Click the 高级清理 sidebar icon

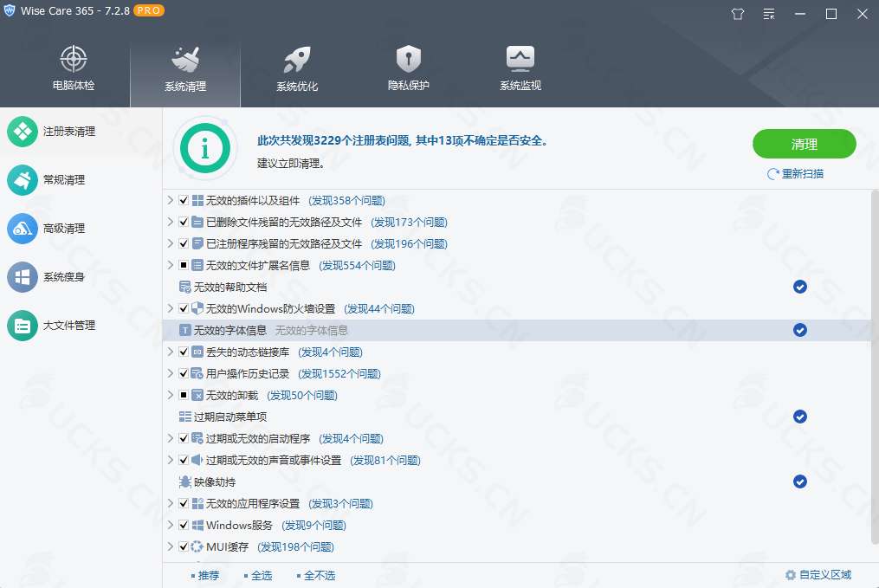click(x=23, y=229)
